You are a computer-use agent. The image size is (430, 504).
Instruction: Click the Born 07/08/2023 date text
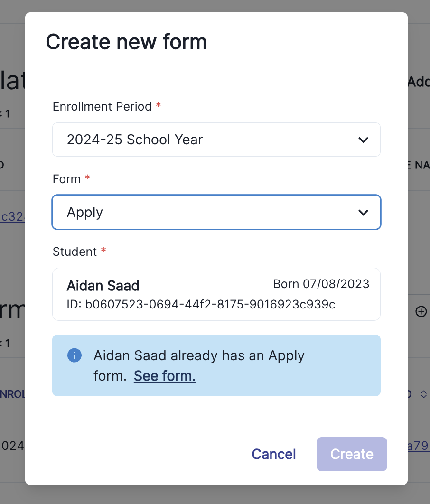pyautogui.click(x=321, y=284)
